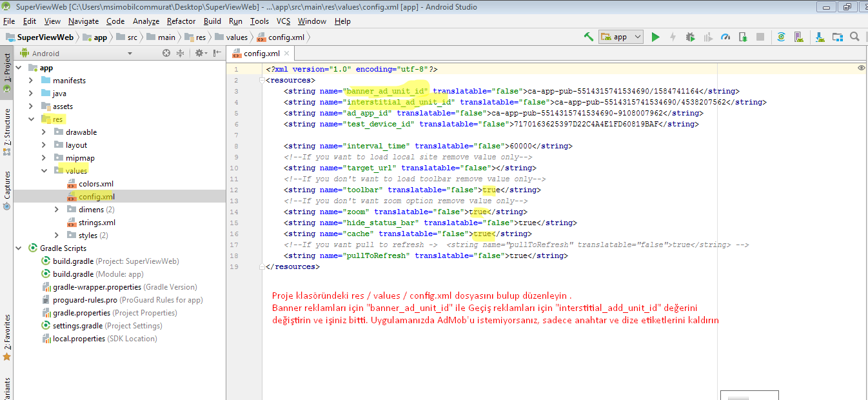Open build.gradle (Project: SuperViewWeb)
The width and height of the screenshot is (868, 400).
(110, 261)
